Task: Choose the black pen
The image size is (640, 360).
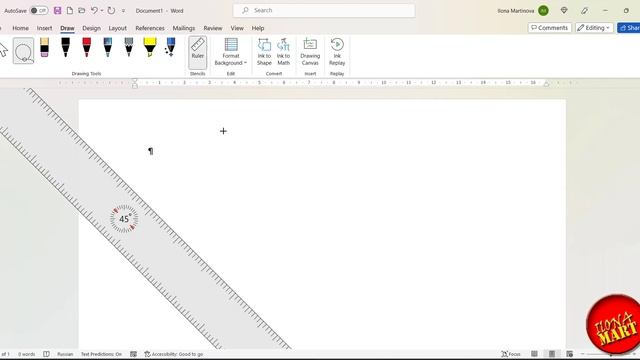Action: click(x=65, y=47)
